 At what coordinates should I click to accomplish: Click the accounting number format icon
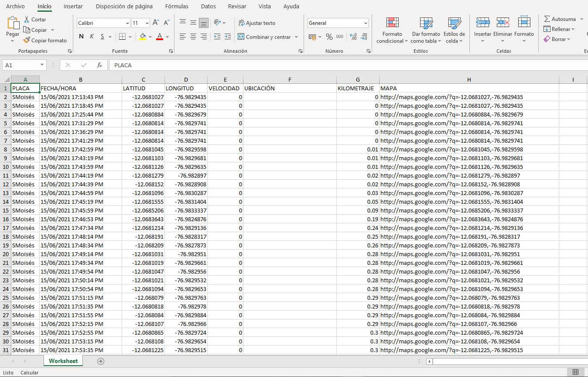[x=312, y=37]
